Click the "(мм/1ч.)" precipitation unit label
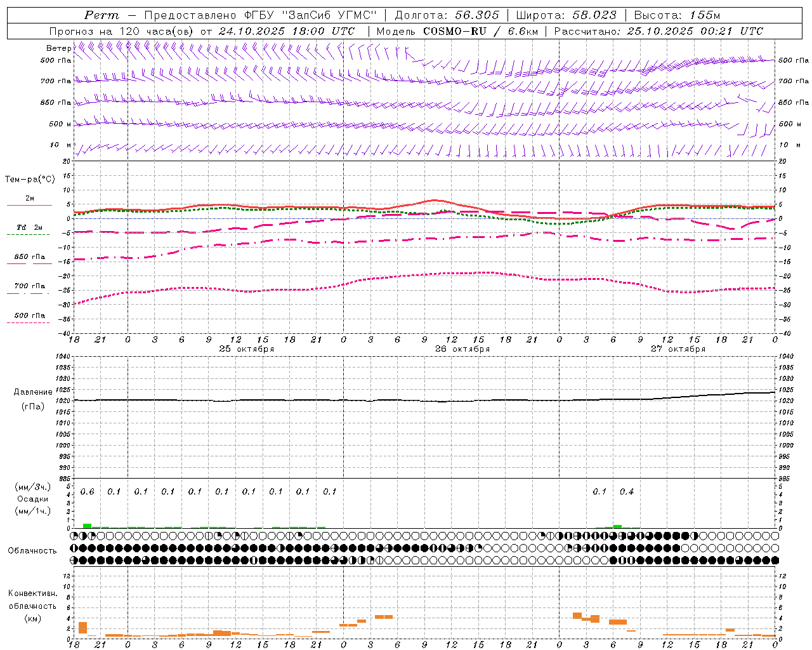812x650 pixels. (x=33, y=511)
